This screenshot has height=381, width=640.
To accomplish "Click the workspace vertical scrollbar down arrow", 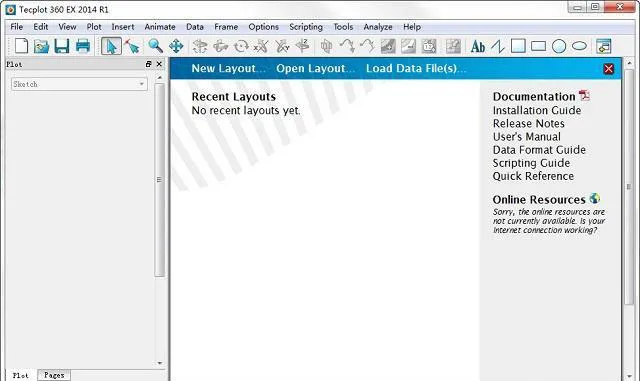I will pyautogui.click(x=629, y=376).
